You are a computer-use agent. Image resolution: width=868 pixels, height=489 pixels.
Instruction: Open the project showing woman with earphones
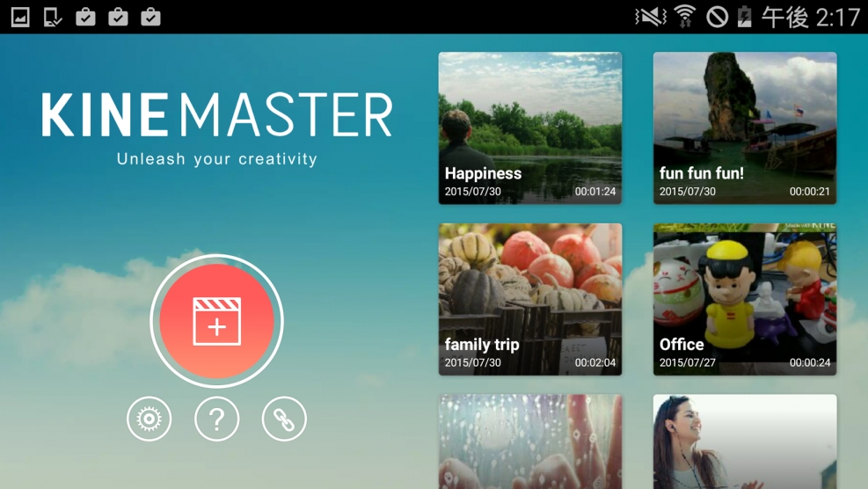[744, 442]
